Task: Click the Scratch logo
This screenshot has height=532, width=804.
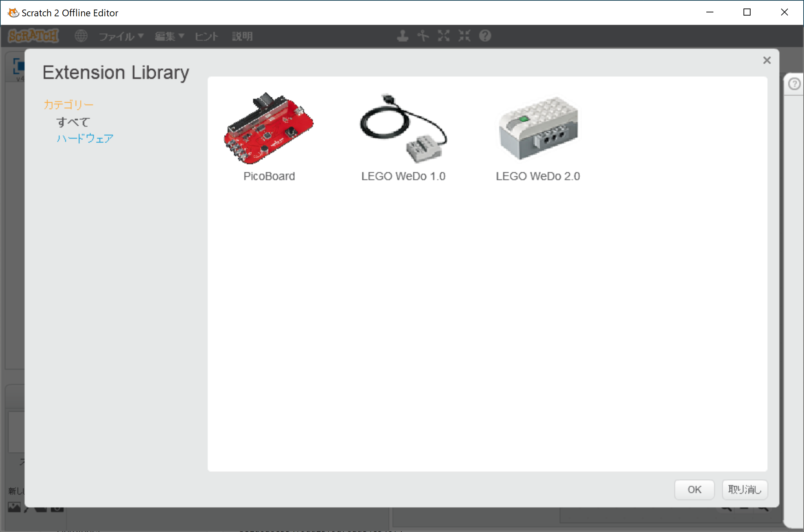Action: [x=34, y=36]
